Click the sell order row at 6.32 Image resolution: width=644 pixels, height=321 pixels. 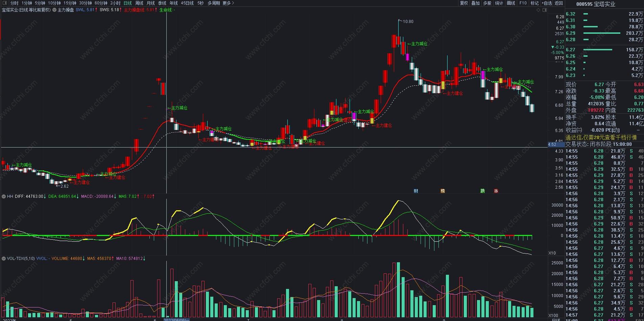pyautogui.click(x=604, y=14)
